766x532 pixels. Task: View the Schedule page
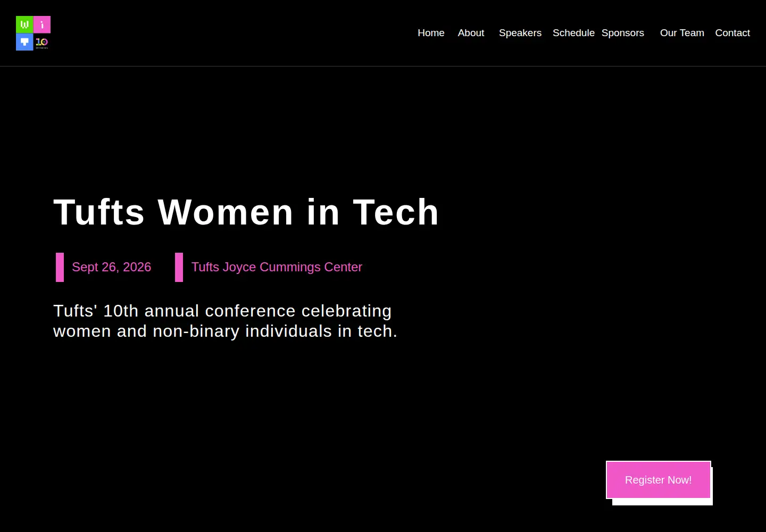pyautogui.click(x=573, y=33)
